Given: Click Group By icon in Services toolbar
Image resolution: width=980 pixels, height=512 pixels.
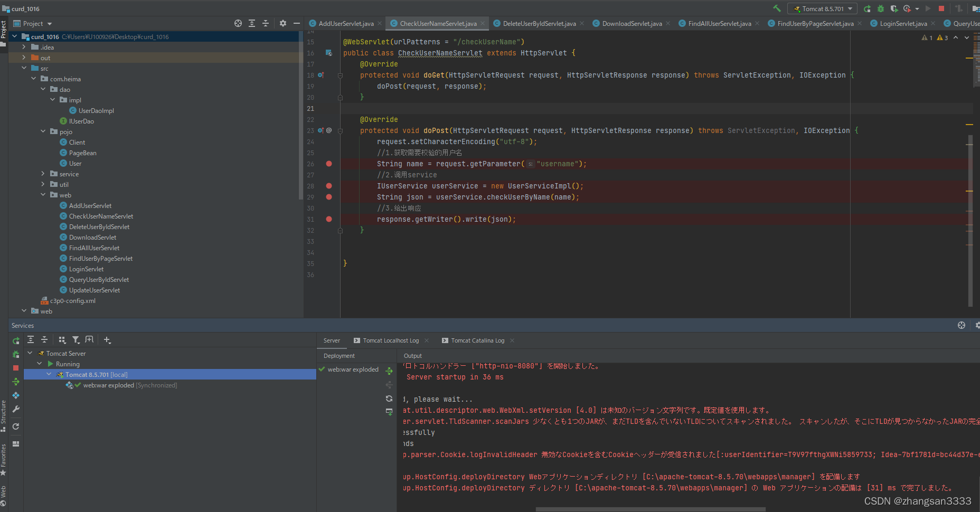Looking at the screenshot, I should pyautogui.click(x=62, y=340).
